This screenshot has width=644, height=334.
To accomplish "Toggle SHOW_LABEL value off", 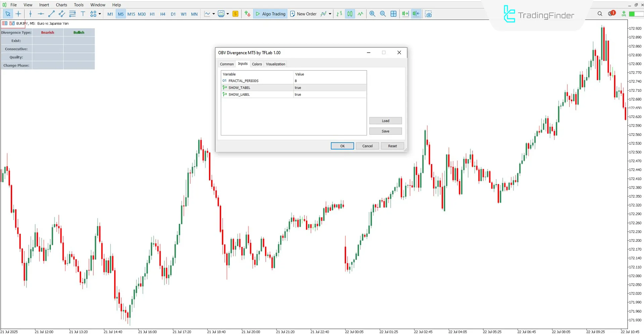I will click(x=330, y=94).
